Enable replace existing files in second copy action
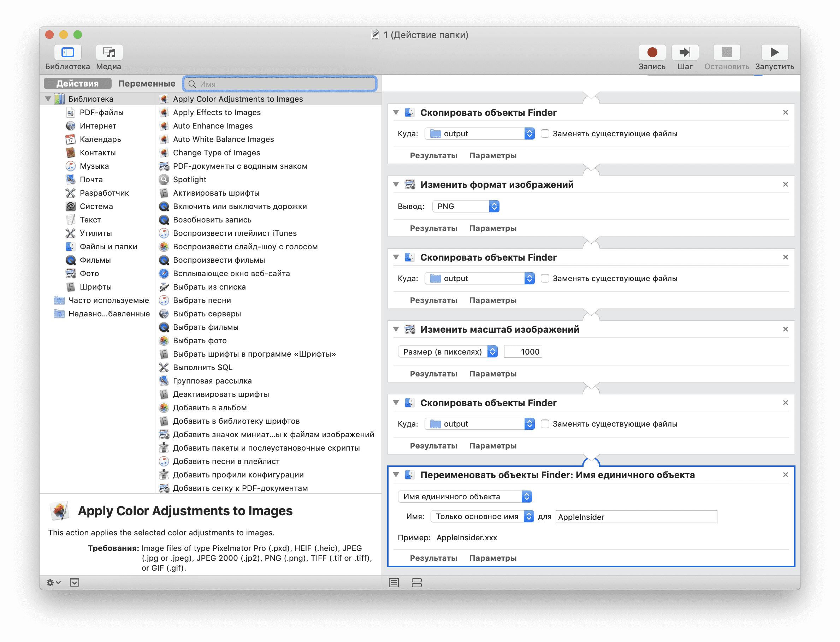The image size is (840, 642). pyautogui.click(x=545, y=278)
